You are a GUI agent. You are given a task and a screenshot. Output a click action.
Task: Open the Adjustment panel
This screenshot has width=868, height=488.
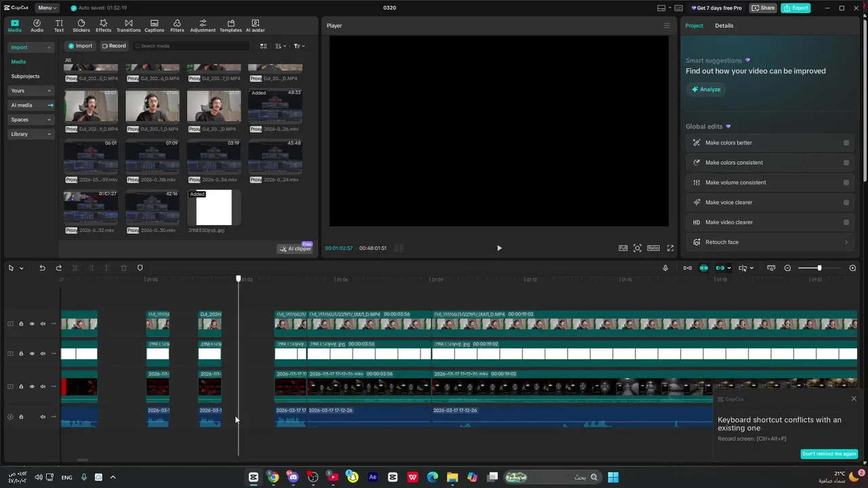203,26
